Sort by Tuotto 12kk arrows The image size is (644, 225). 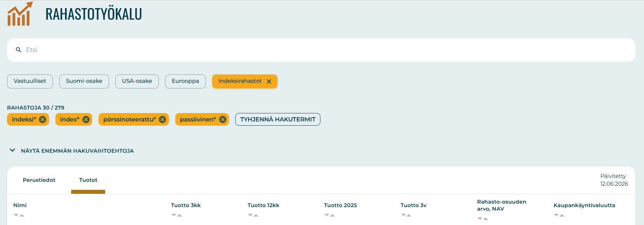(x=253, y=215)
